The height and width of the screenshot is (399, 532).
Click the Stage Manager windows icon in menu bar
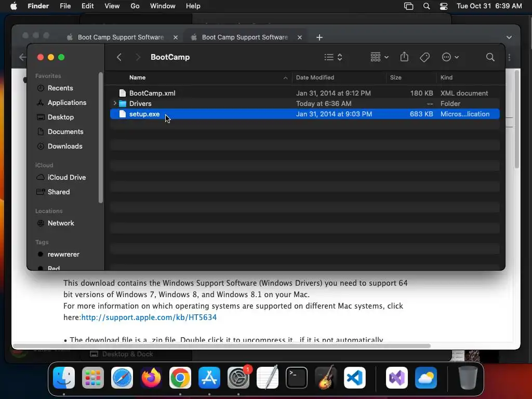408,6
